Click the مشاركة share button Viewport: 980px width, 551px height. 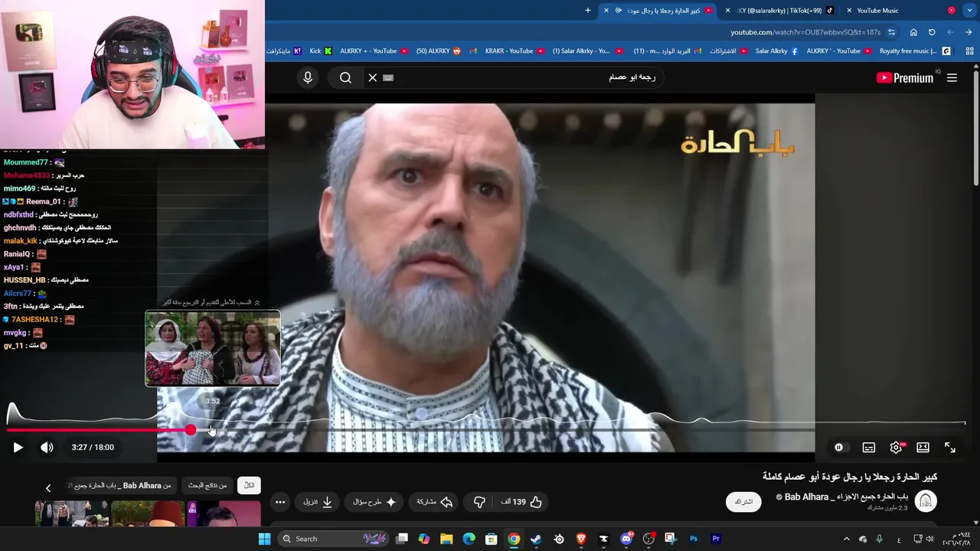[435, 502]
